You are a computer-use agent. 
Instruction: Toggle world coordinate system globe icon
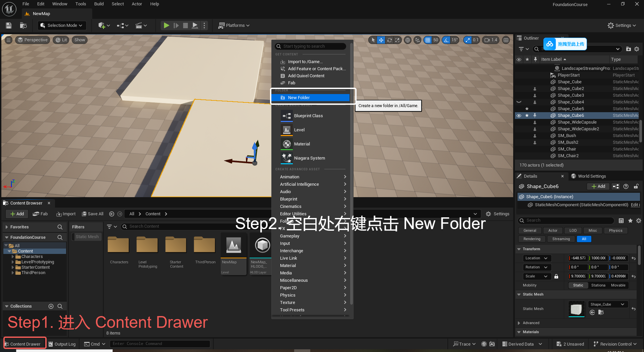click(x=408, y=40)
